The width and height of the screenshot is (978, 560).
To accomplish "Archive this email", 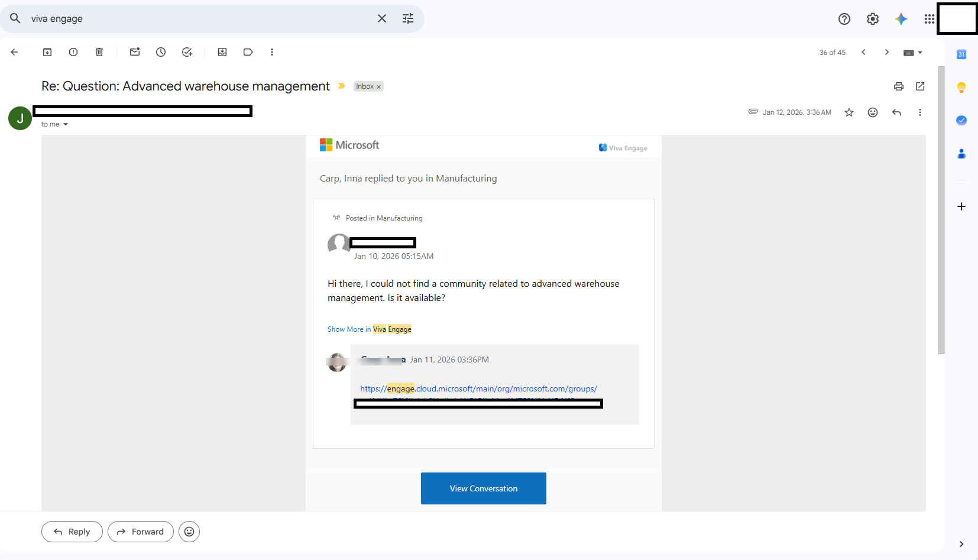I will (47, 52).
